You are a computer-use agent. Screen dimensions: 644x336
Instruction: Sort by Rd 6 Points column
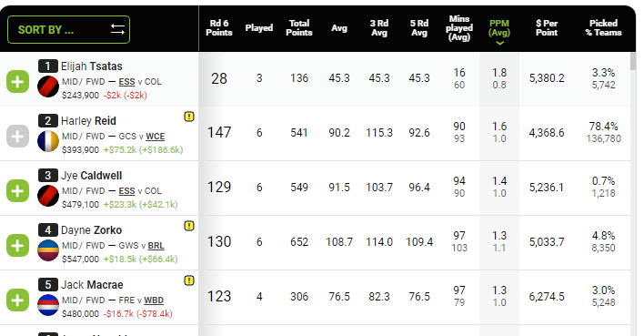[x=219, y=28]
